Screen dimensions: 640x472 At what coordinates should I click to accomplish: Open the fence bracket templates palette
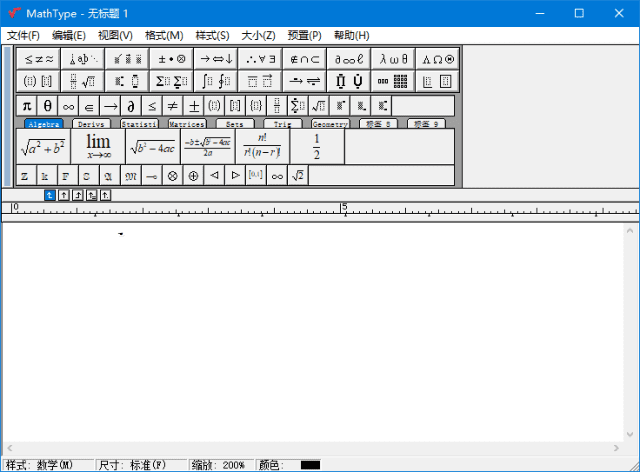tap(41, 81)
